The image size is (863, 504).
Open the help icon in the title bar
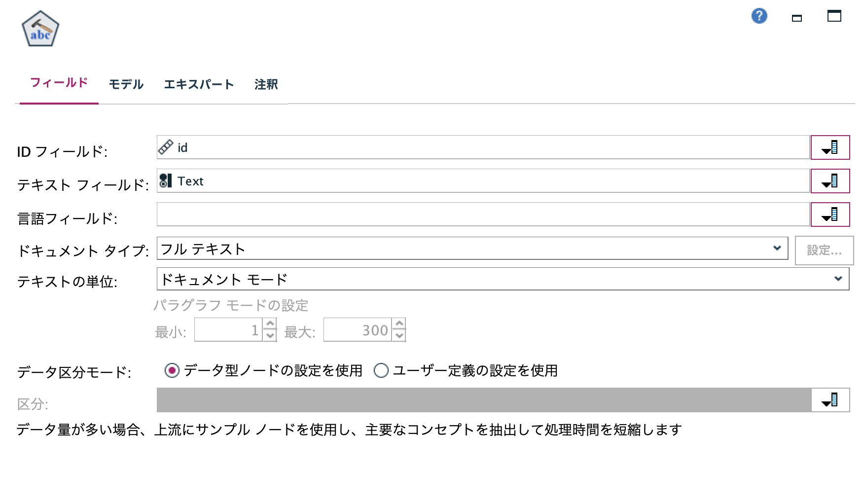point(759,16)
